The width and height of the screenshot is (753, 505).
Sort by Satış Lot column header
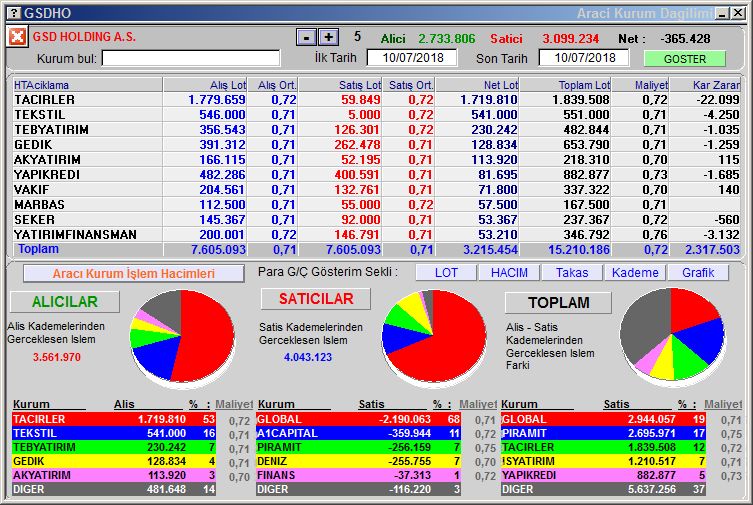(x=340, y=85)
